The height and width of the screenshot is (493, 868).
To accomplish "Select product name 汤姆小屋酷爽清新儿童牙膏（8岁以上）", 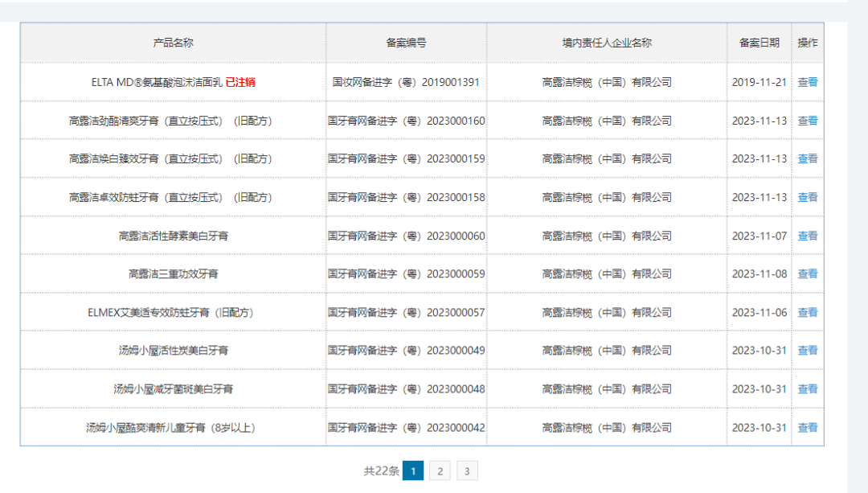I will click(x=170, y=428).
